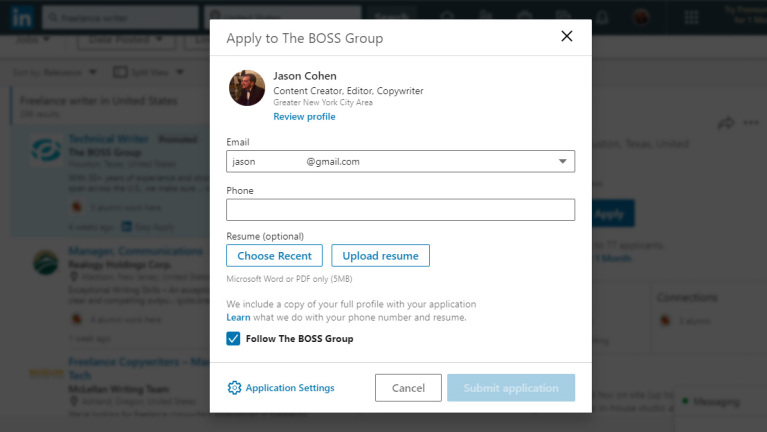Click the share arrow icon on job details

pos(726,123)
